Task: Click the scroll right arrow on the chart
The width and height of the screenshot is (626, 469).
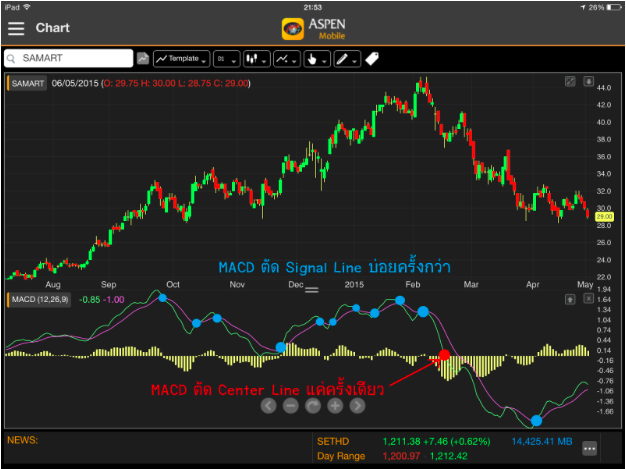Action: click(x=357, y=406)
